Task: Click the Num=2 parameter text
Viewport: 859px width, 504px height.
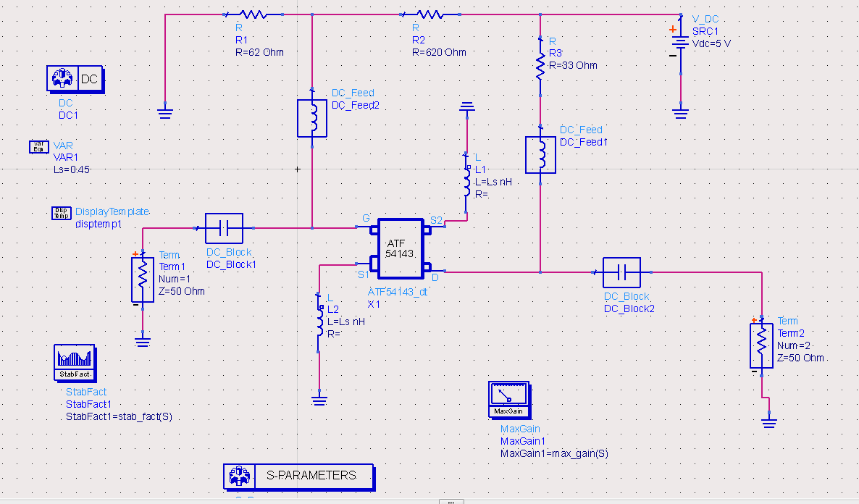Action: (794, 345)
